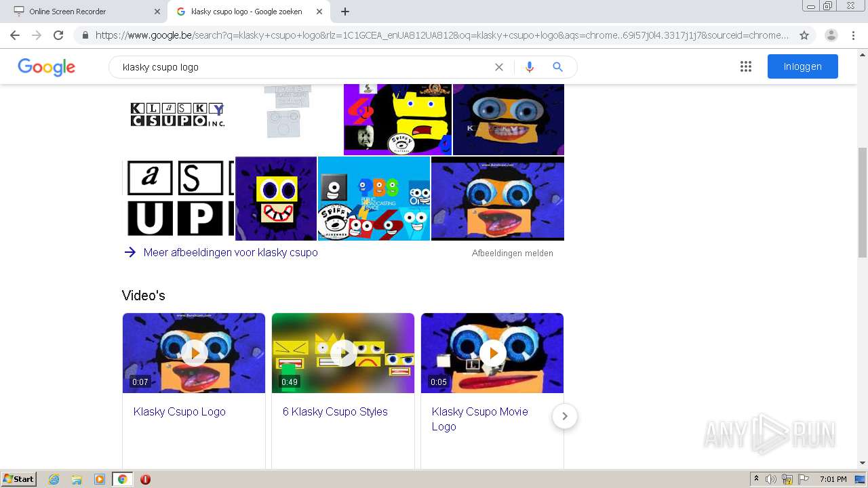
Task: Click the network tray icon
Action: click(787, 479)
